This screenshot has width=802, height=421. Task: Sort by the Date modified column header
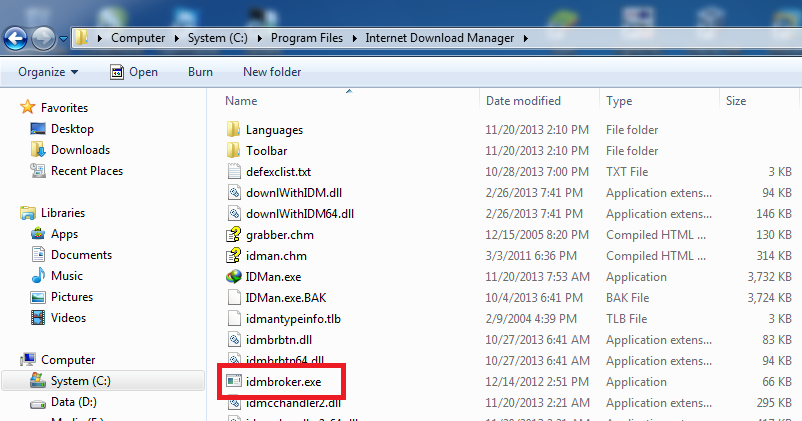coord(523,101)
